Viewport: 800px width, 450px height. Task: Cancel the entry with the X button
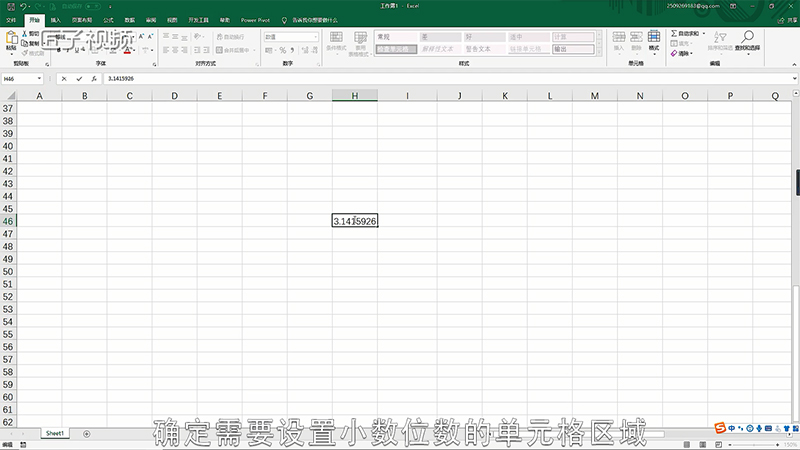(64, 79)
